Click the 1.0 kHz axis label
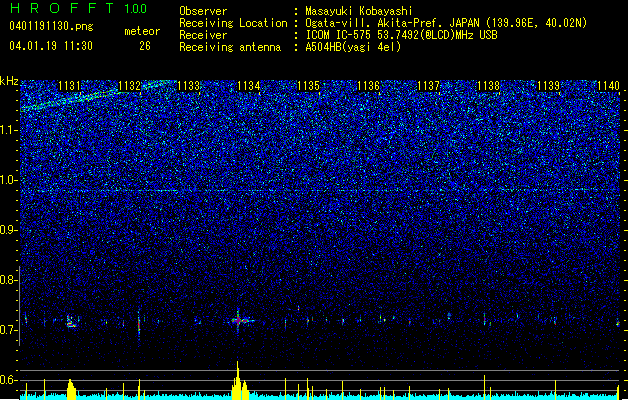The height and width of the screenshot is (400, 629). point(9,180)
